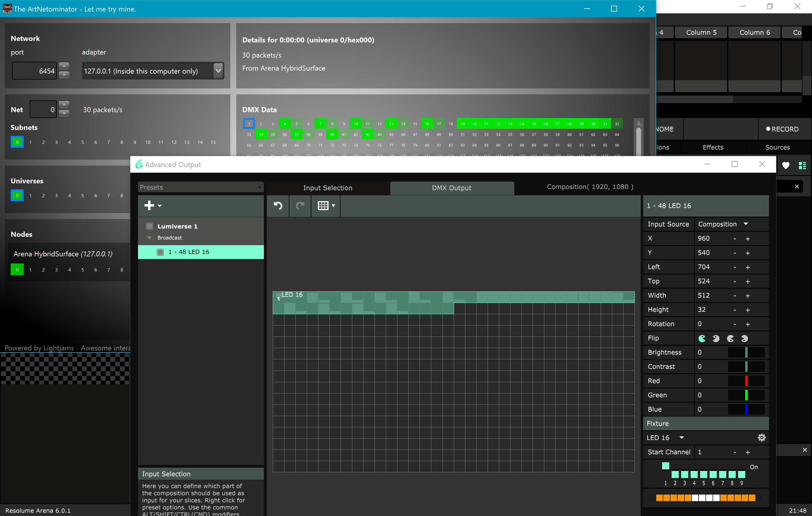Switch to the Input Selection tab
Image resolution: width=812 pixels, height=516 pixels.
tap(327, 188)
